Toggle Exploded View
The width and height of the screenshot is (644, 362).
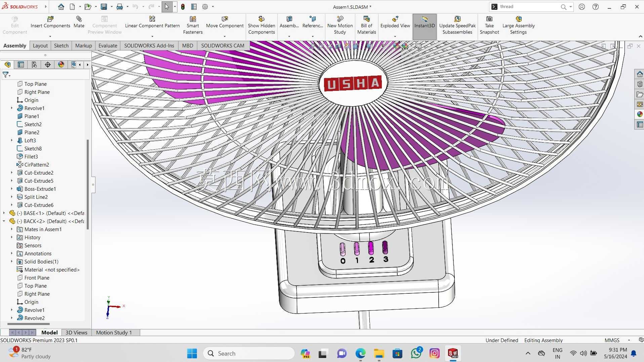click(x=395, y=23)
